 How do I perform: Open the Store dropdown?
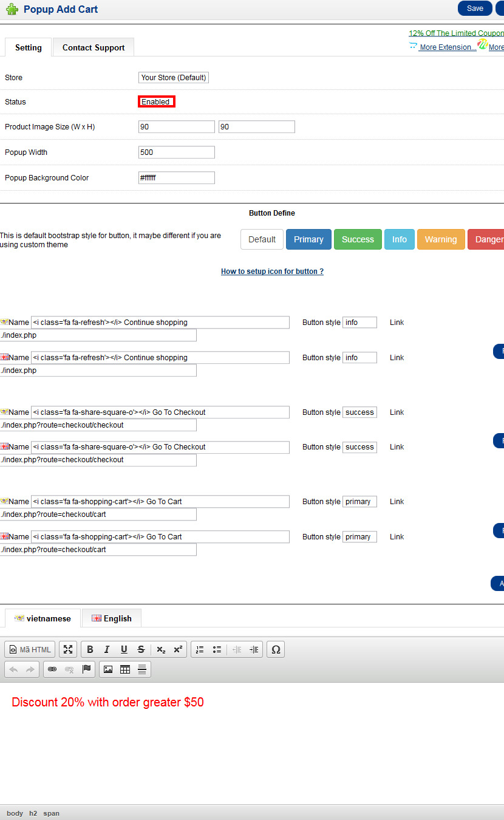174,78
